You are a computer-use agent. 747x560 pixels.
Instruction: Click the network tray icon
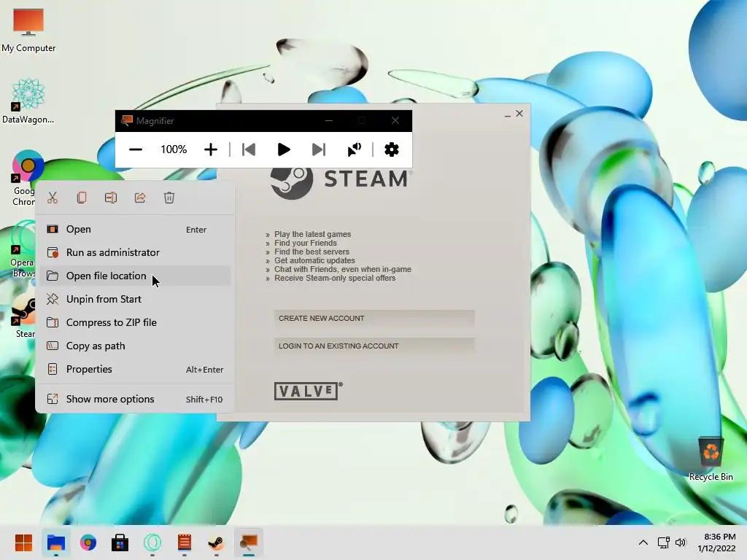664,542
